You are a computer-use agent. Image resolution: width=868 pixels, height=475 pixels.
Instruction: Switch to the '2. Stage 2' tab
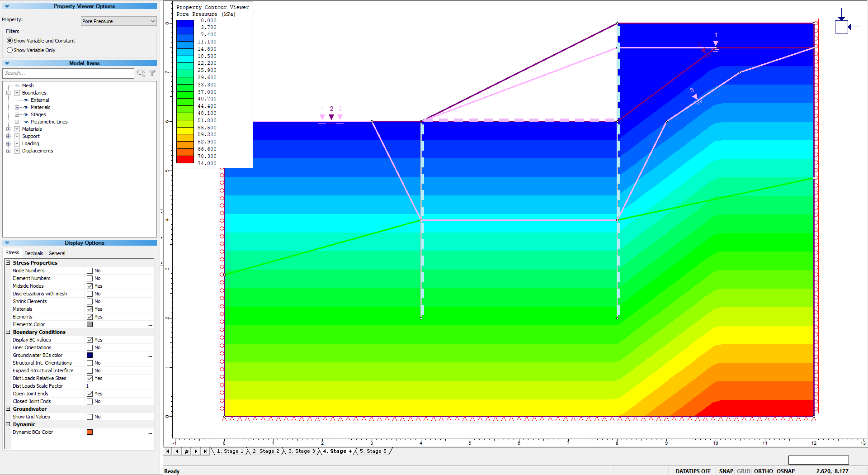(266, 451)
